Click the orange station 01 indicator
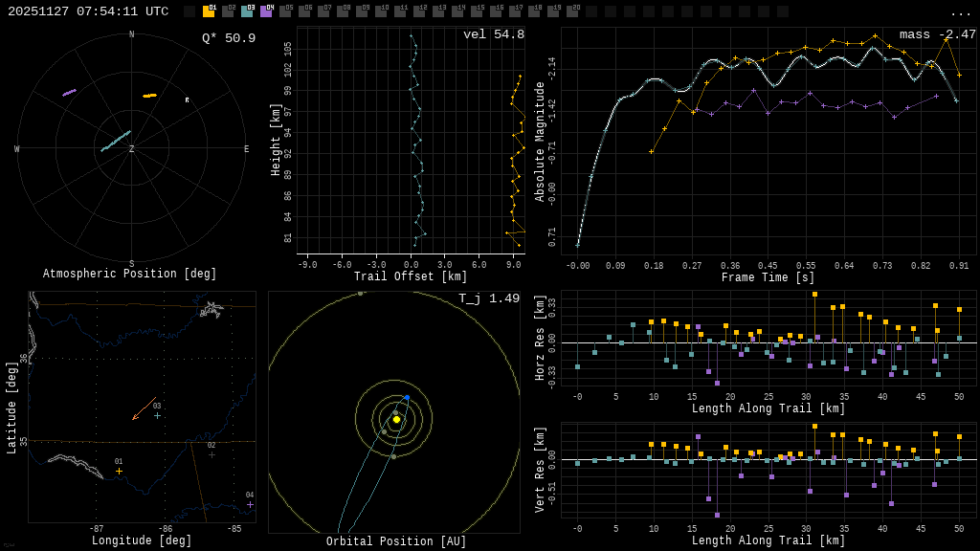980x551 pixels. (x=209, y=11)
